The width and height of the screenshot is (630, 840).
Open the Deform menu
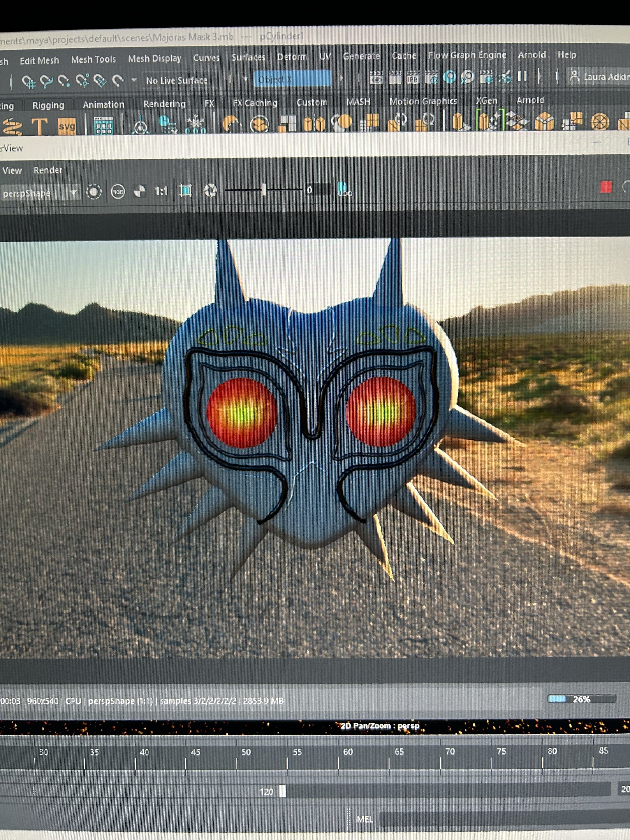pos(292,57)
